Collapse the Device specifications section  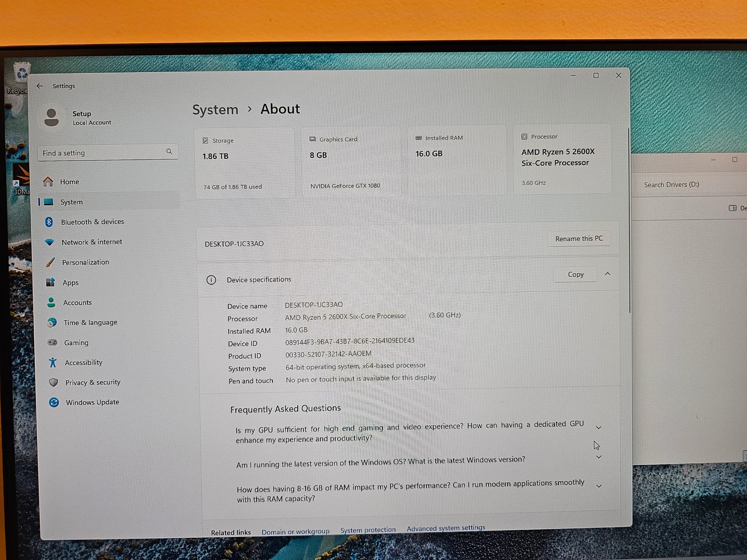coord(607,274)
